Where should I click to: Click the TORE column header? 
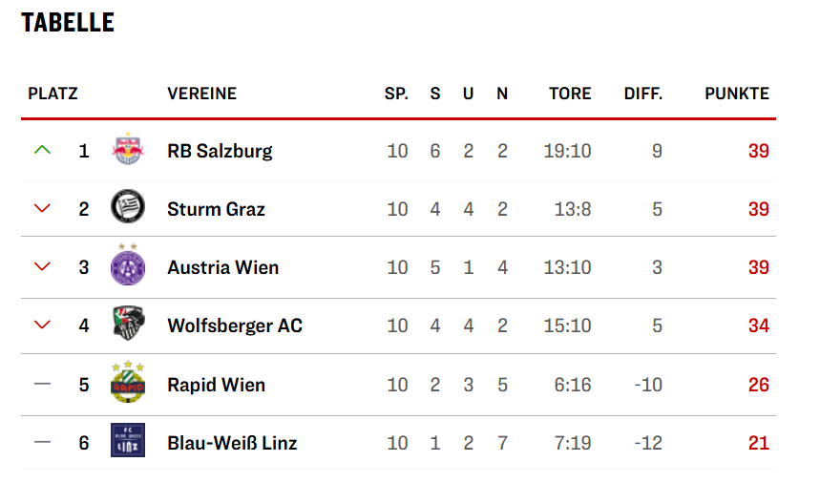[x=570, y=94]
